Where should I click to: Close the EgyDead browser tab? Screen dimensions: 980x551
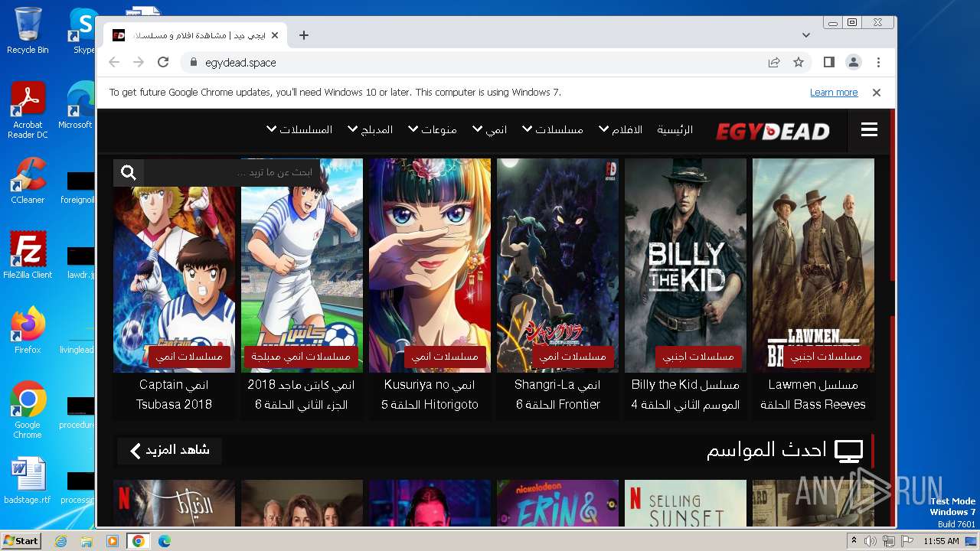(275, 35)
